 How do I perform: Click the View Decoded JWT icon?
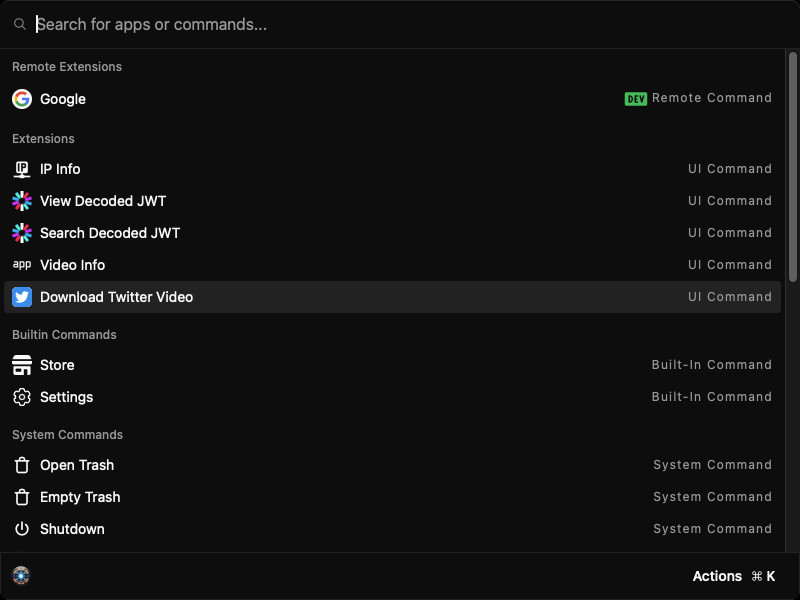[22, 201]
